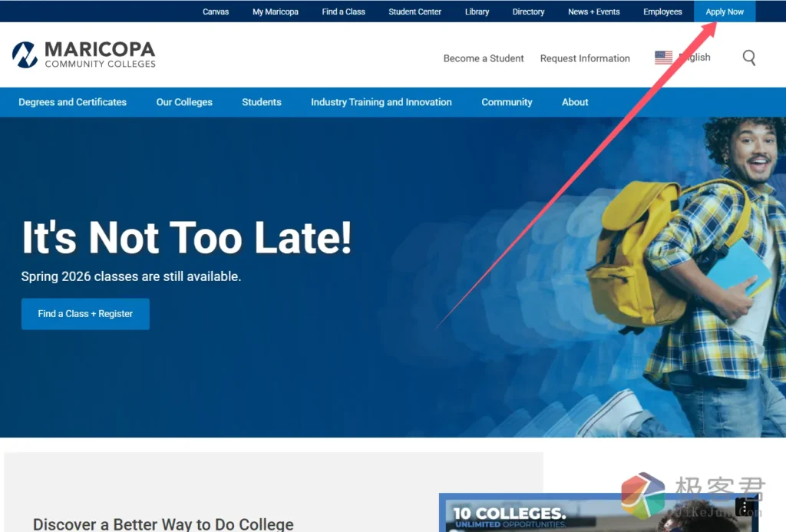The height and width of the screenshot is (532, 786).
Task: Open the Canvas link
Action: click(216, 12)
